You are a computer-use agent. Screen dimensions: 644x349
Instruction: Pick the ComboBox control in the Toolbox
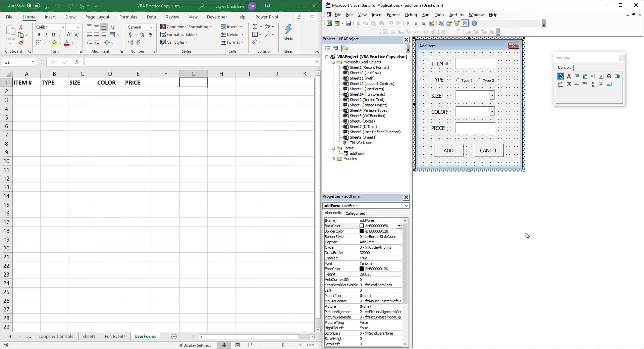pos(585,76)
